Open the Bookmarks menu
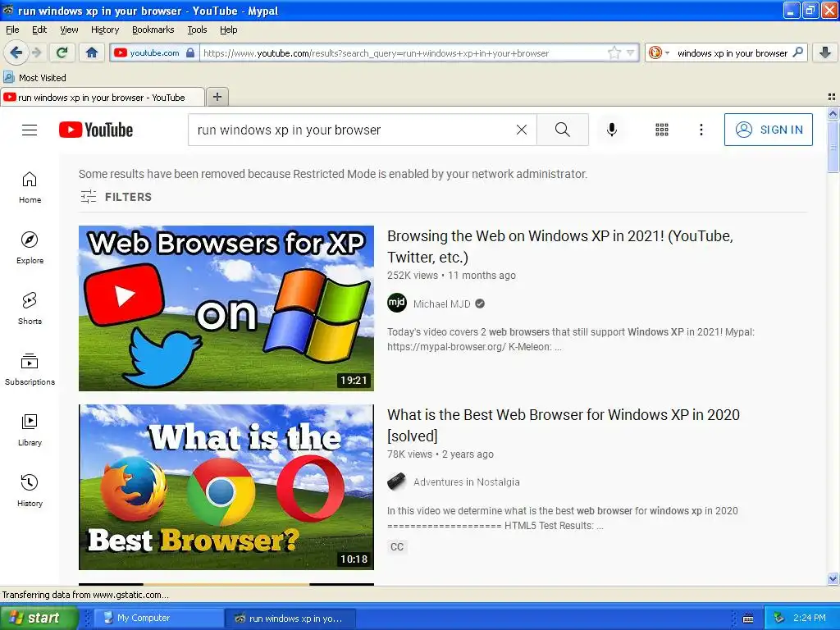840x630 pixels. [x=153, y=30]
